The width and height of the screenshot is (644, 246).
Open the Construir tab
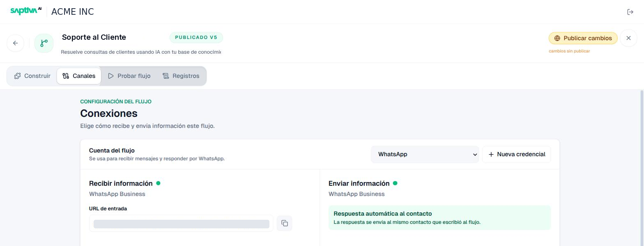[32, 76]
